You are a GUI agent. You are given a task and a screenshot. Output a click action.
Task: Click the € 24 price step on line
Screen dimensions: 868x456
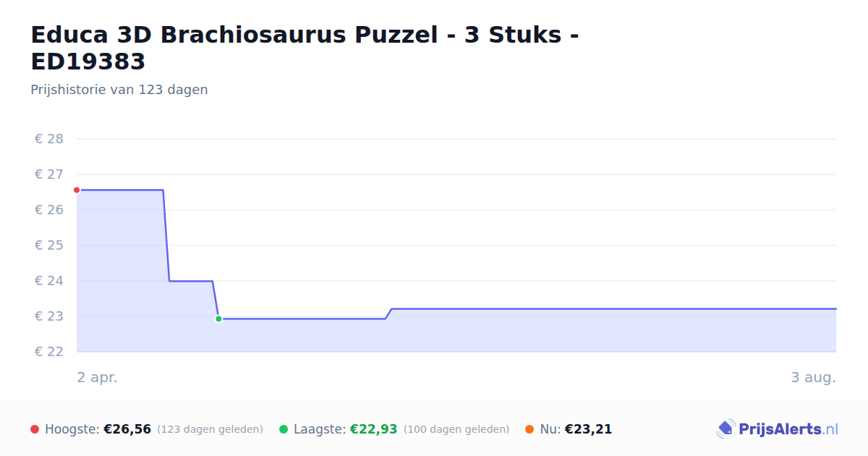click(190, 281)
